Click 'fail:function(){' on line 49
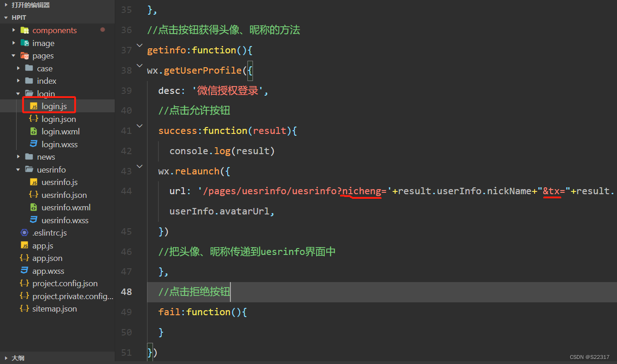617x364 pixels. pyautogui.click(x=203, y=312)
